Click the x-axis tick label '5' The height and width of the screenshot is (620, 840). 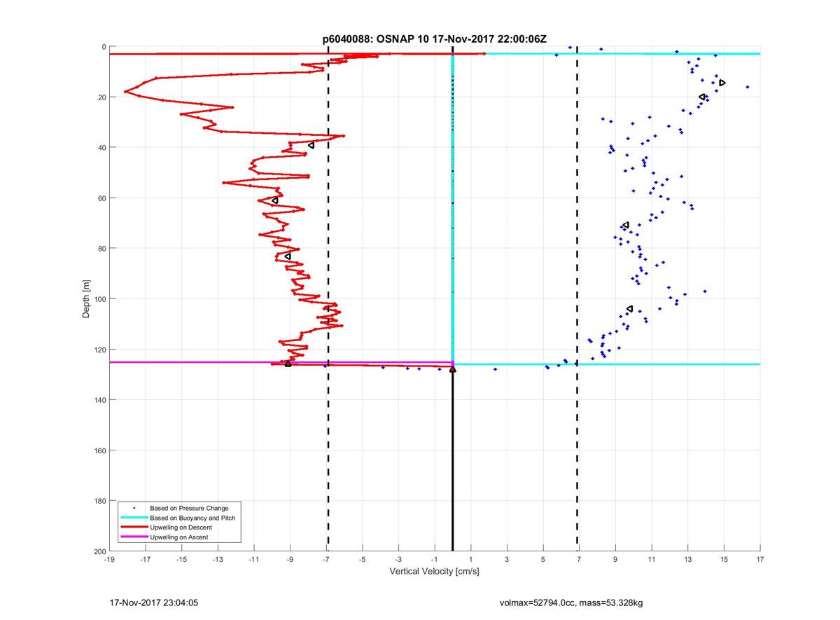click(543, 559)
